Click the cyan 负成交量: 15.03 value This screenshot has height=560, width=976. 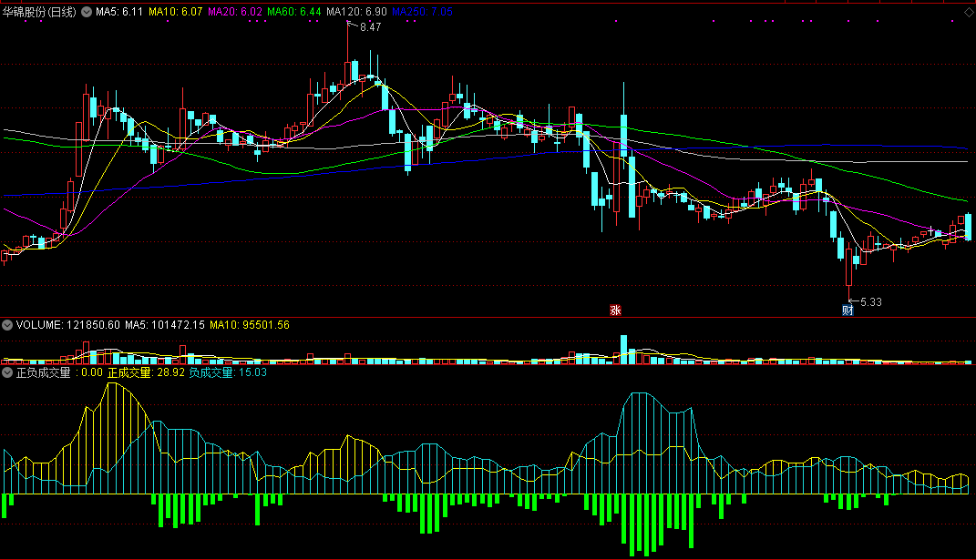tap(228, 372)
